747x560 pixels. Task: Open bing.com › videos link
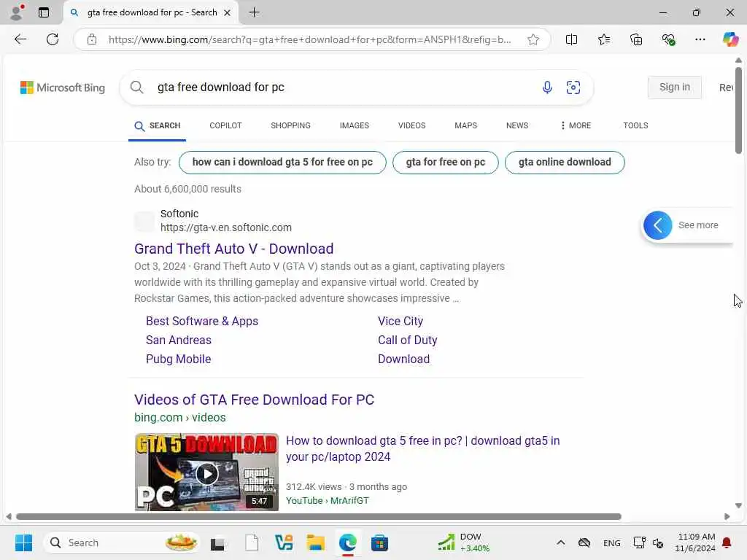(180, 418)
